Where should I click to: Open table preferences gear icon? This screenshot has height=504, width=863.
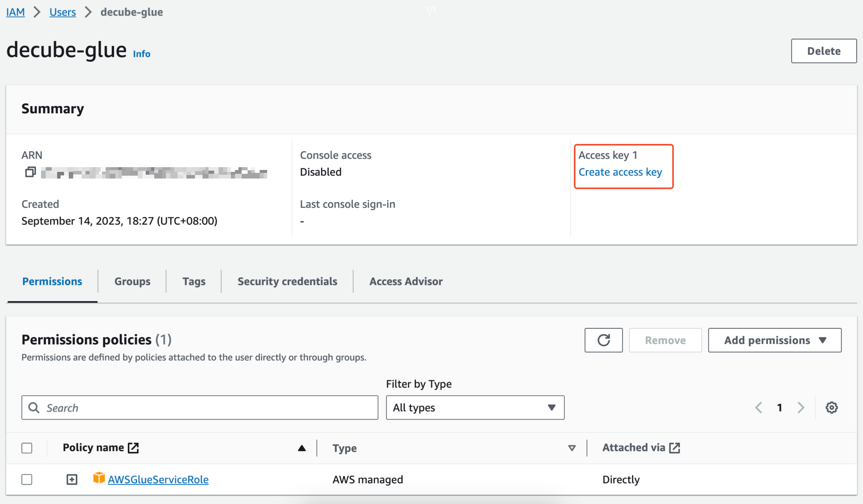(831, 407)
